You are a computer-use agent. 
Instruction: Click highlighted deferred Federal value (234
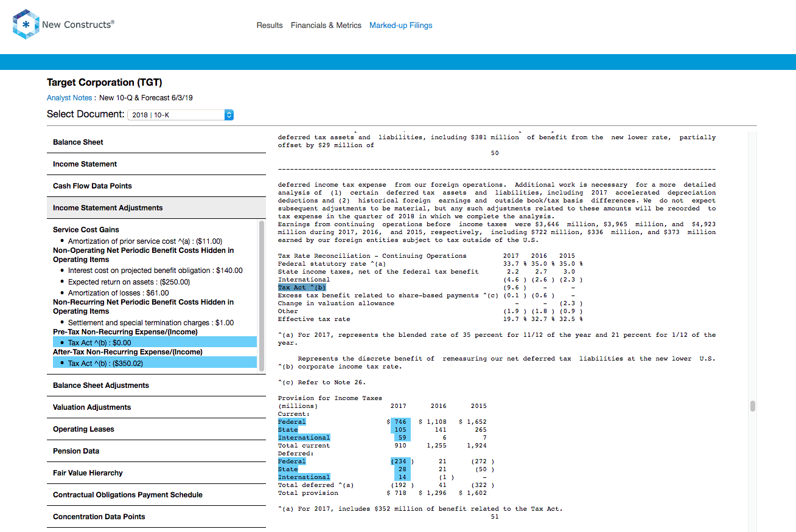(400, 461)
